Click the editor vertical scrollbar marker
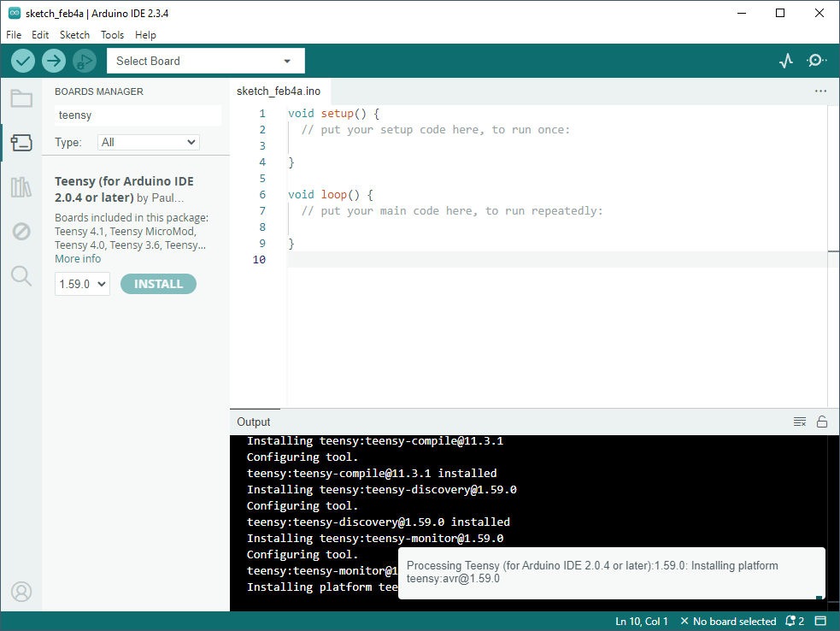840x631 pixels. pyautogui.click(x=833, y=251)
